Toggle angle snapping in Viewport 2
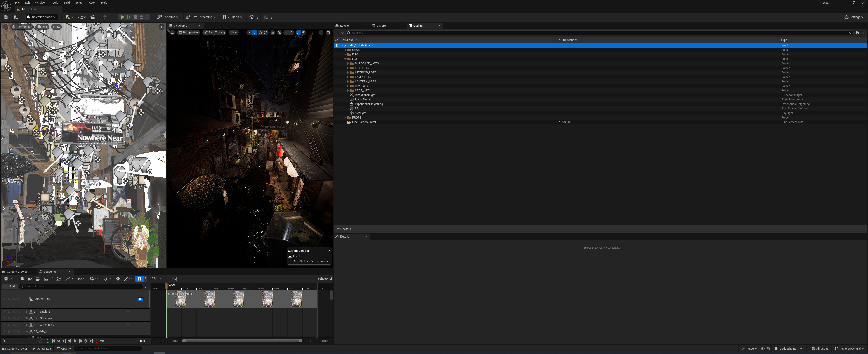 (x=299, y=33)
